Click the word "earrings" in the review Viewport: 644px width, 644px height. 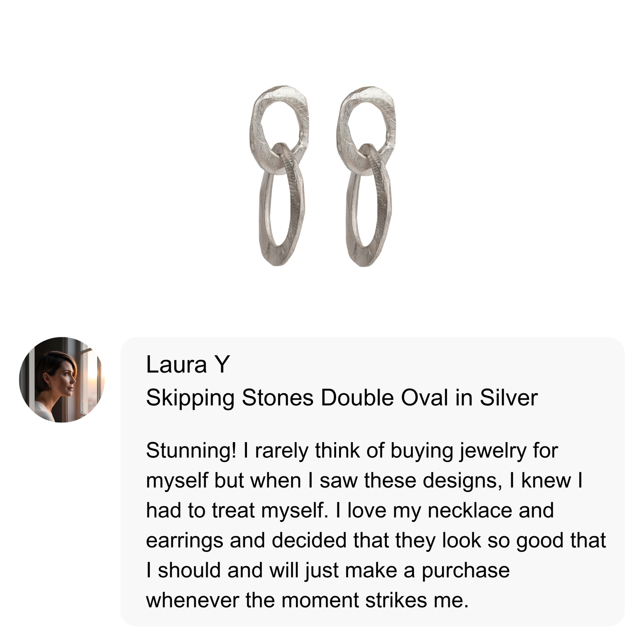click(x=184, y=540)
